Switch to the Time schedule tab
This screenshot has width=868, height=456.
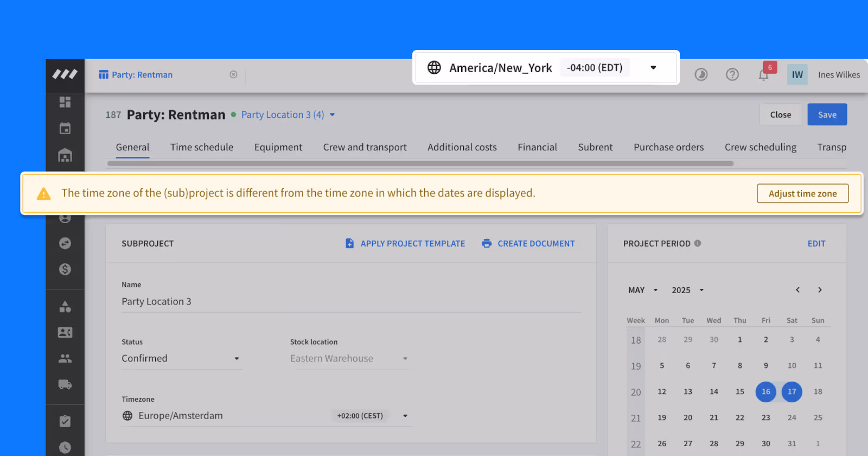click(202, 147)
